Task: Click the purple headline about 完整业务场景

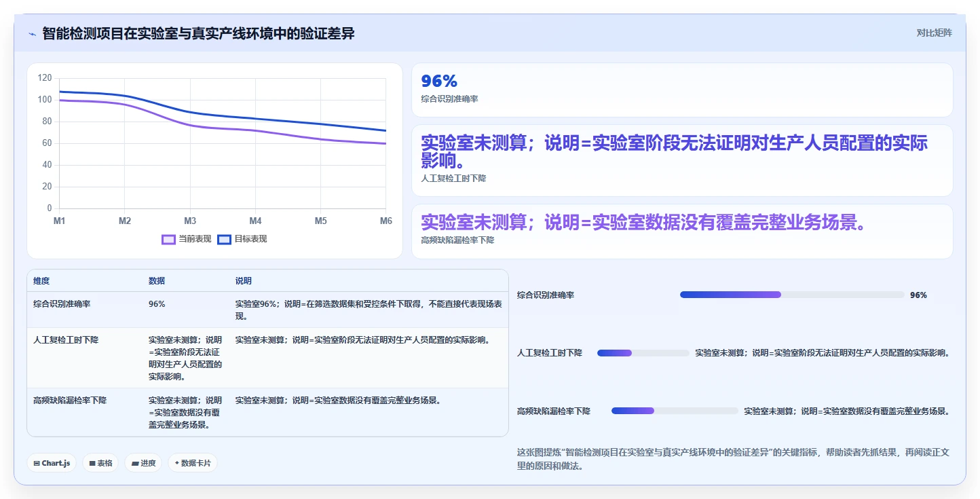Action: 643,222
